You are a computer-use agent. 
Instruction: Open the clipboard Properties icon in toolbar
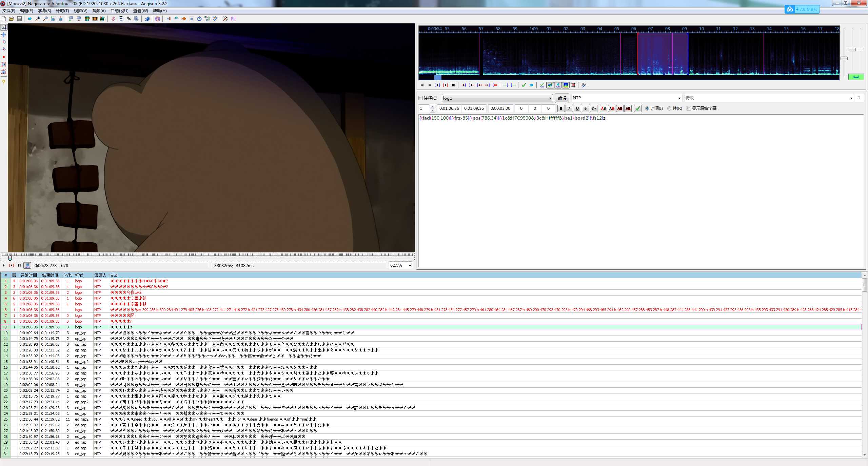[x=121, y=19]
